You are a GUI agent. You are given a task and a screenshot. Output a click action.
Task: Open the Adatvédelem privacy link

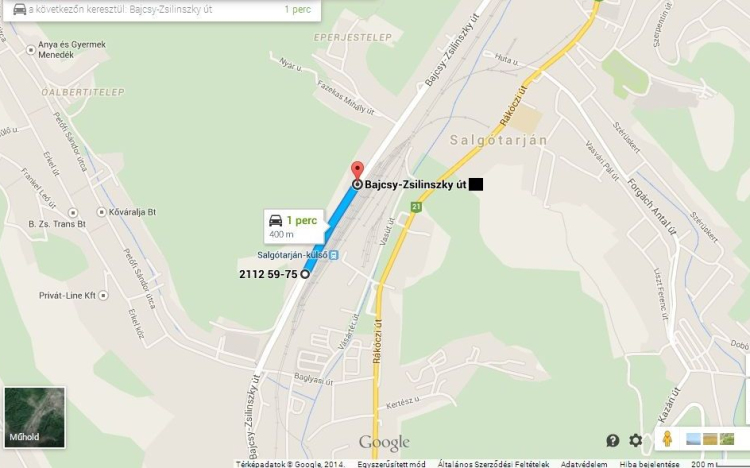pyautogui.click(x=584, y=464)
